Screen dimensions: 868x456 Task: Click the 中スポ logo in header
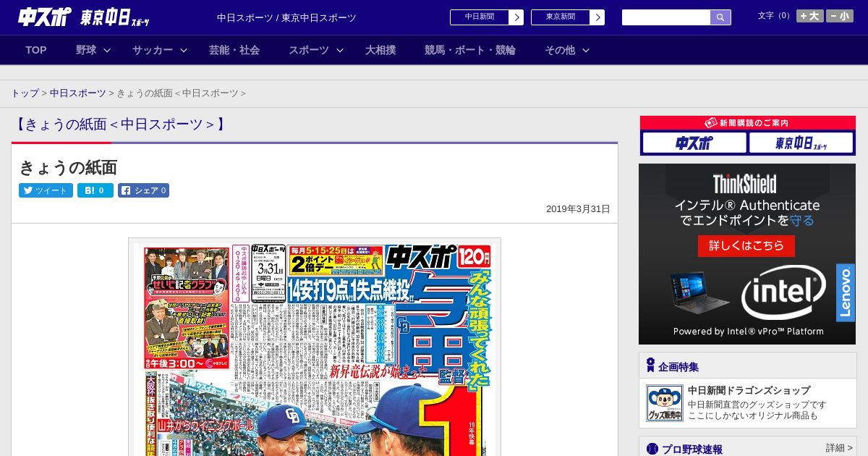[44, 17]
